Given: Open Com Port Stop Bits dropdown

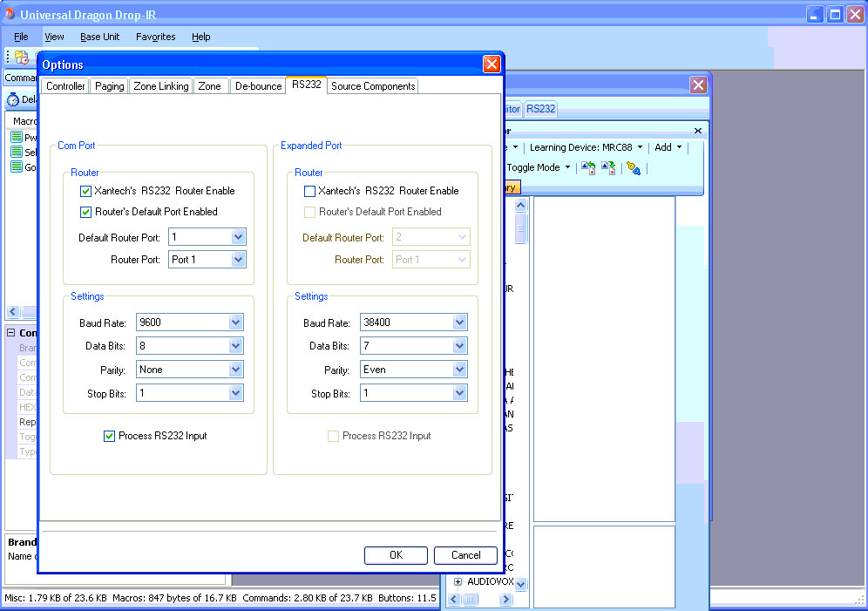Looking at the screenshot, I should [x=236, y=393].
